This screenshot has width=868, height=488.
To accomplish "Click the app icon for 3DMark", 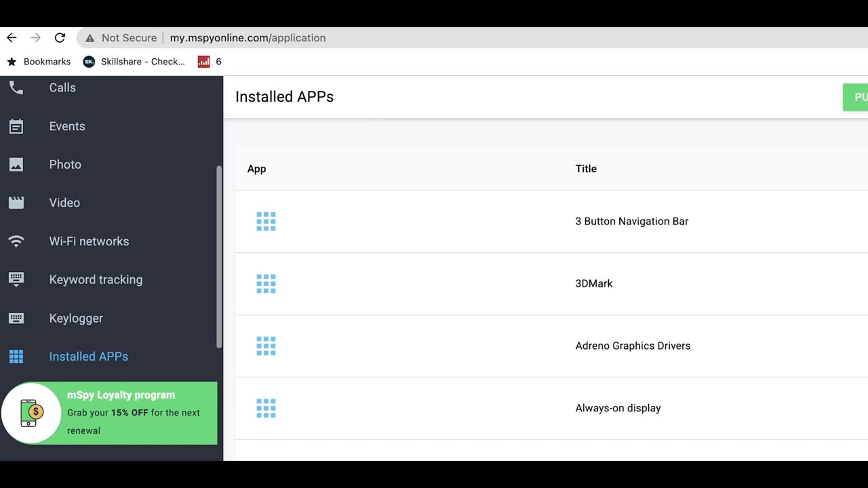I will click(x=266, y=284).
